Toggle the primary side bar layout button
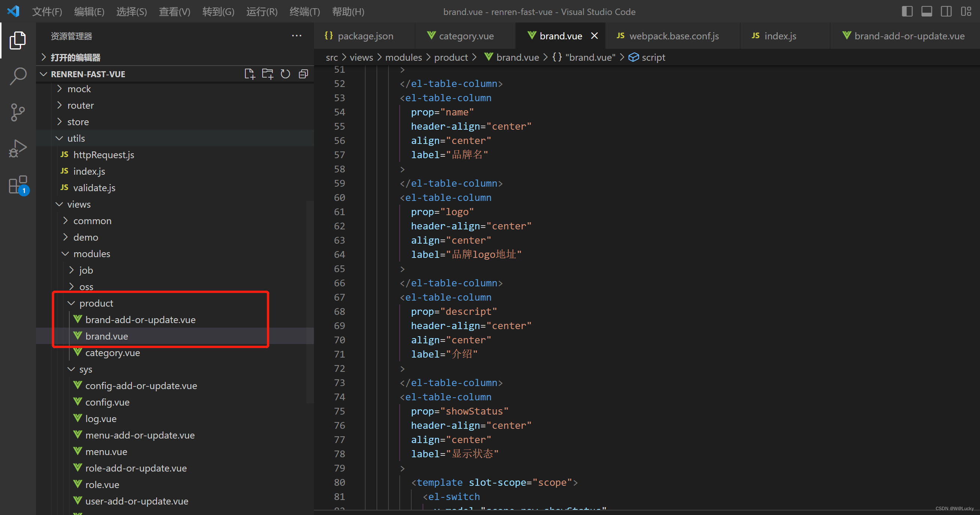The image size is (980, 515). coord(907,11)
